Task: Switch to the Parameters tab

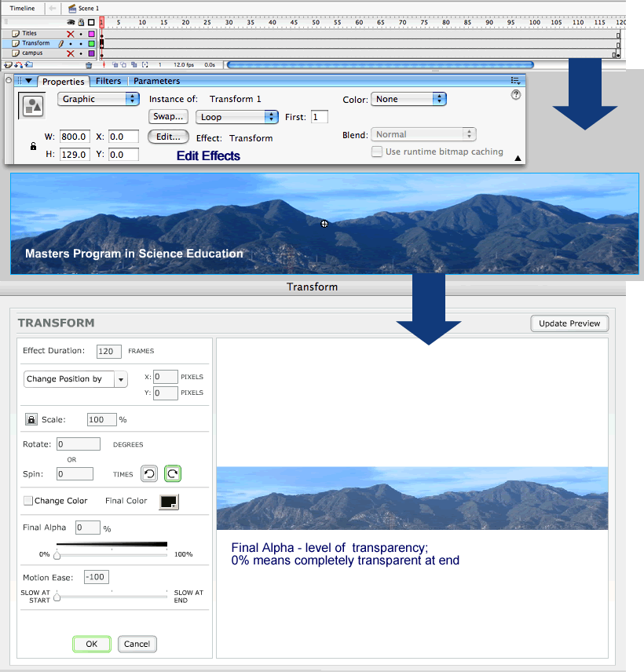Action: click(x=156, y=81)
